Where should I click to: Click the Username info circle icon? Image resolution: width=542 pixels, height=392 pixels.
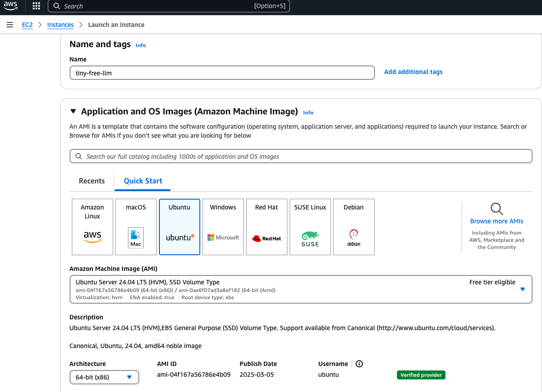[x=359, y=364]
